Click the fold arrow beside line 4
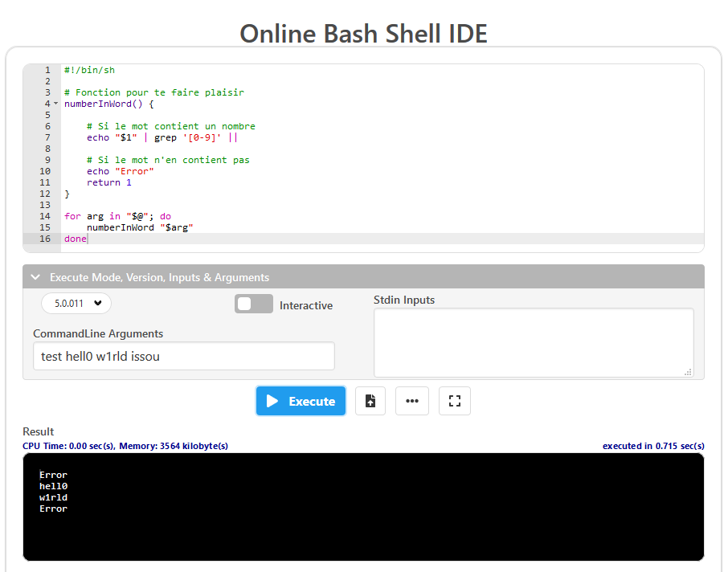Screen dimensions: 728x572 click(x=56, y=104)
